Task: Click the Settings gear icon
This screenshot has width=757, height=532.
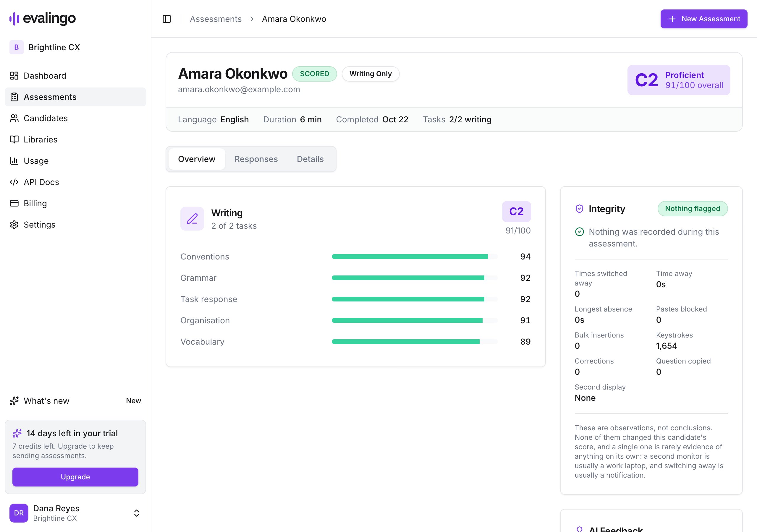Action: click(x=14, y=224)
